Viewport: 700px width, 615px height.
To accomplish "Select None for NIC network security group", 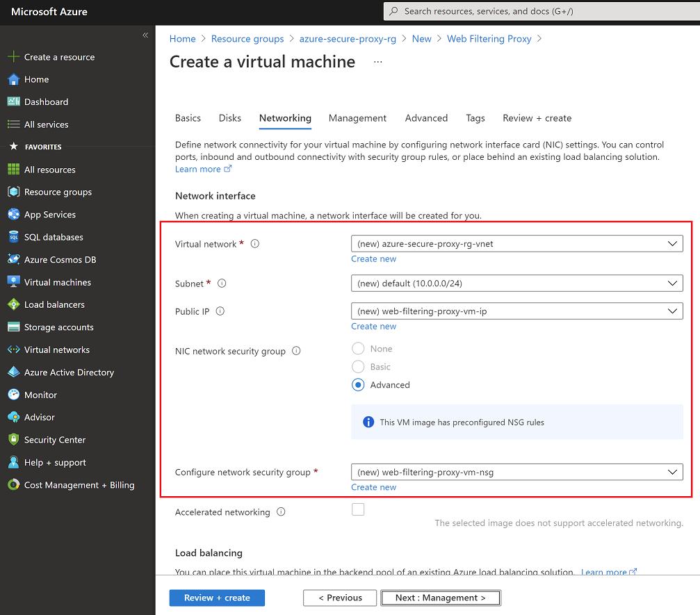I will (358, 349).
